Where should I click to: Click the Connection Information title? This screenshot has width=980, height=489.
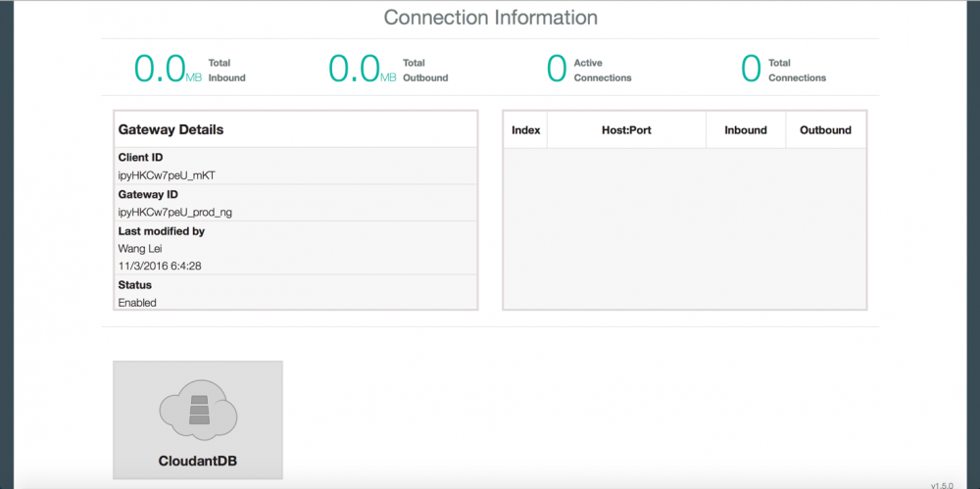pos(491,17)
